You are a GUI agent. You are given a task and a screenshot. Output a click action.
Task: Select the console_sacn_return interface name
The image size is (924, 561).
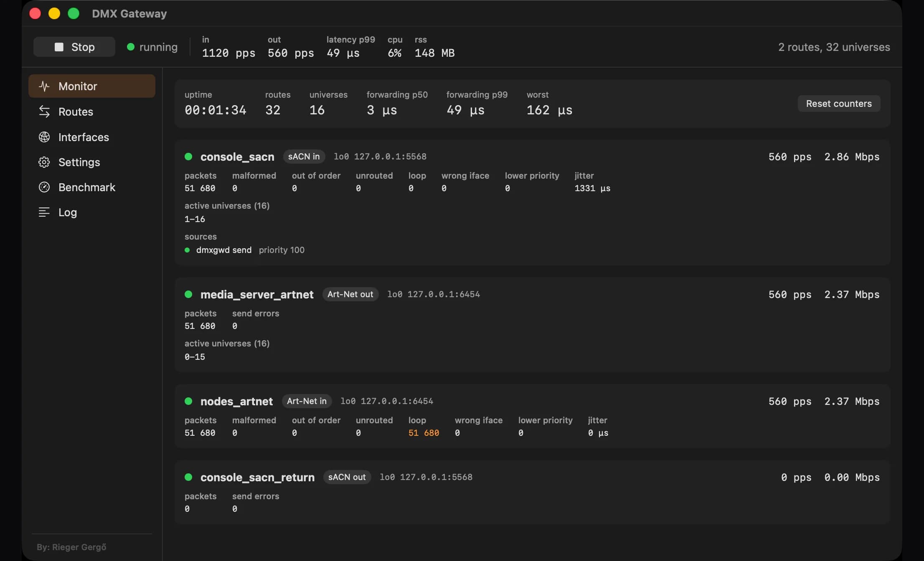(257, 478)
